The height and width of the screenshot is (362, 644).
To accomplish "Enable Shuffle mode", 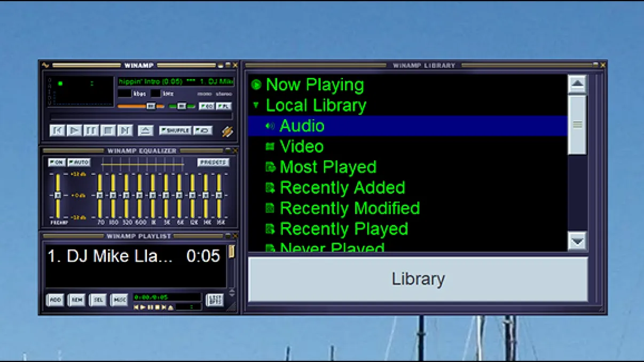I will coord(175,130).
